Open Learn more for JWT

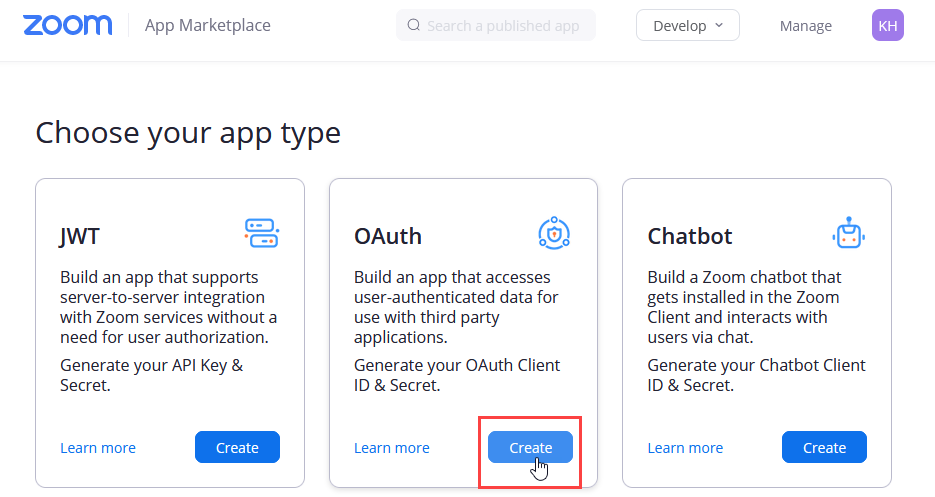(x=98, y=448)
